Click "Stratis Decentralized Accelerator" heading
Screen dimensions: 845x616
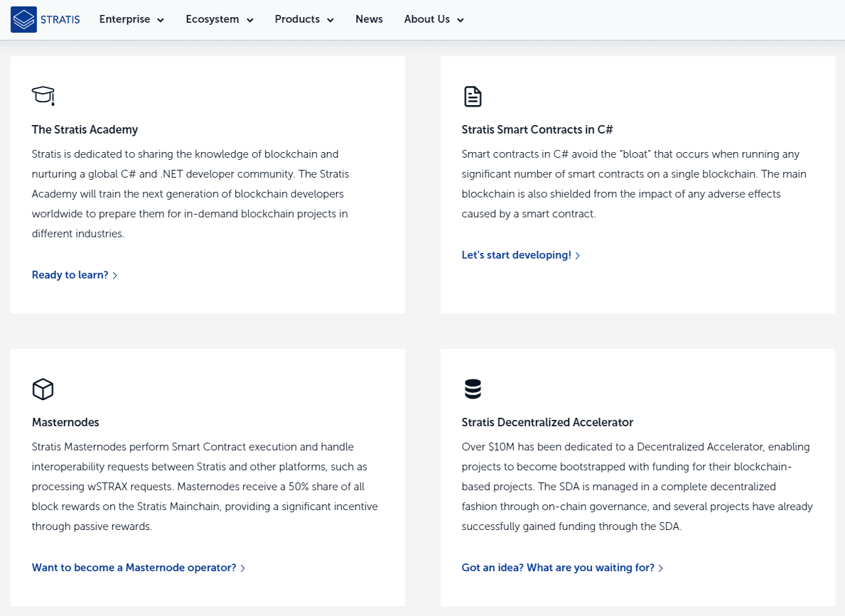click(x=547, y=422)
